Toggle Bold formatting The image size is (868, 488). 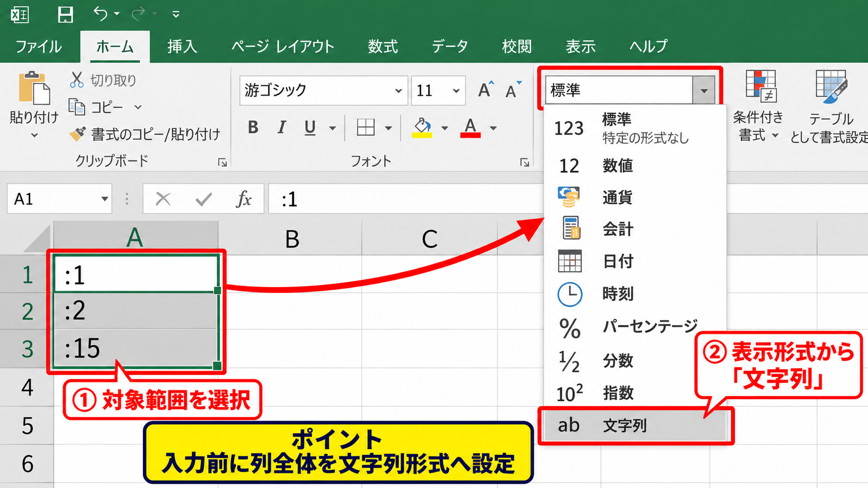[253, 127]
